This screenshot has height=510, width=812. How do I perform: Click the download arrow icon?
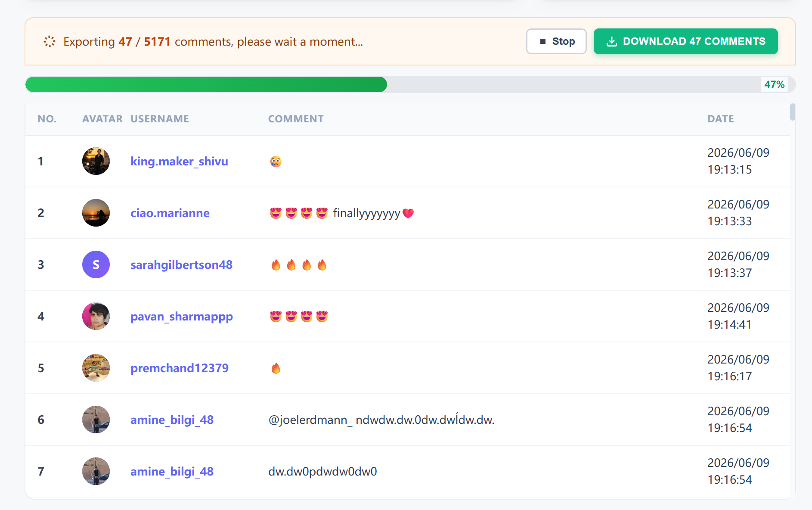click(x=611, y=41)
